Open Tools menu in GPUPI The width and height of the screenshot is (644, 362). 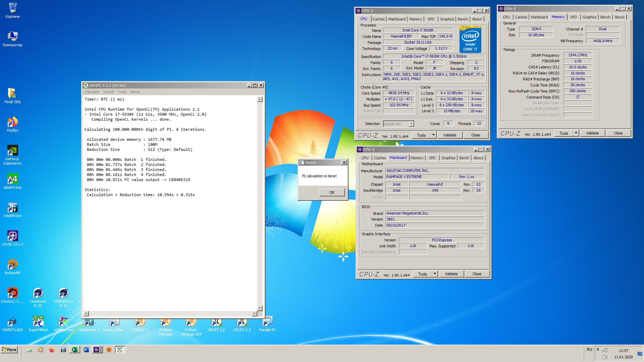coord(122,92)
